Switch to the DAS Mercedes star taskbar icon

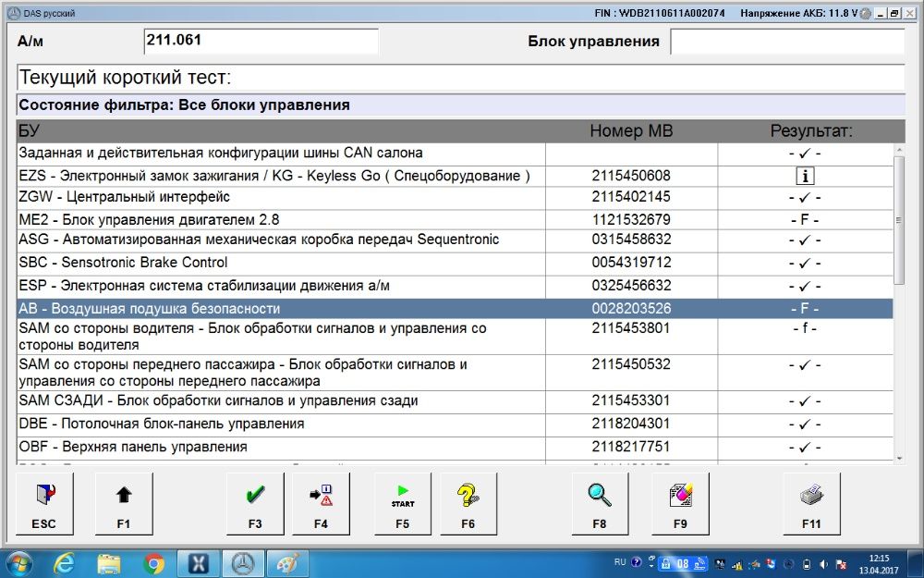pos(242,564)
